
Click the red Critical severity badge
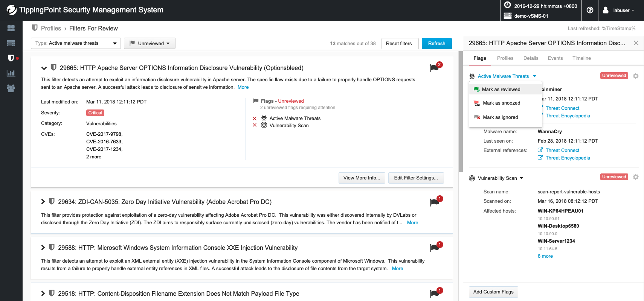[95, 113]
